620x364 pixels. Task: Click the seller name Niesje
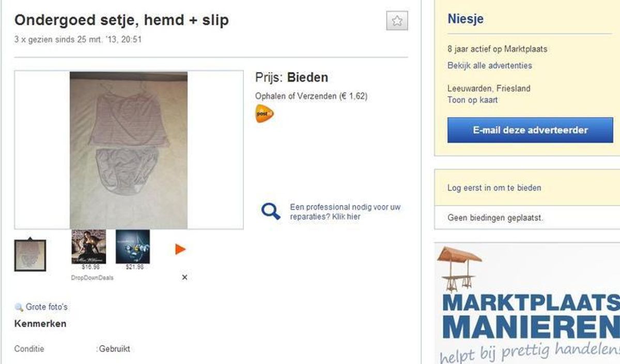tap(466, 20)
